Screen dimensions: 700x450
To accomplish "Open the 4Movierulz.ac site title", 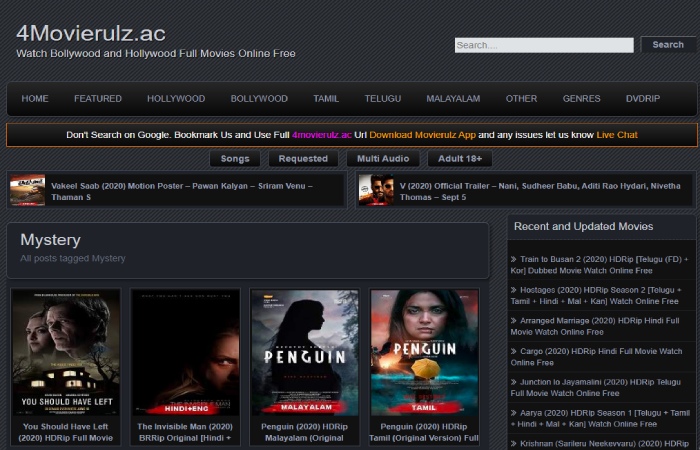I will pos(91,33).
